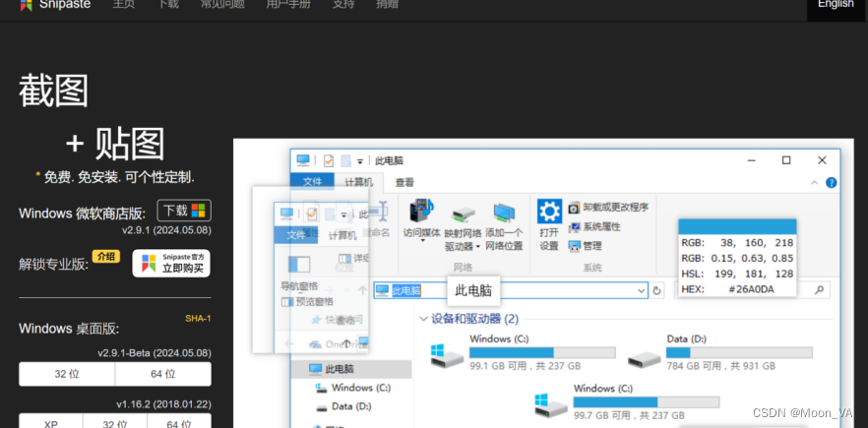Click 管理 in the ribbon
The width and height of the screenshot is (868, 428).
586,245
